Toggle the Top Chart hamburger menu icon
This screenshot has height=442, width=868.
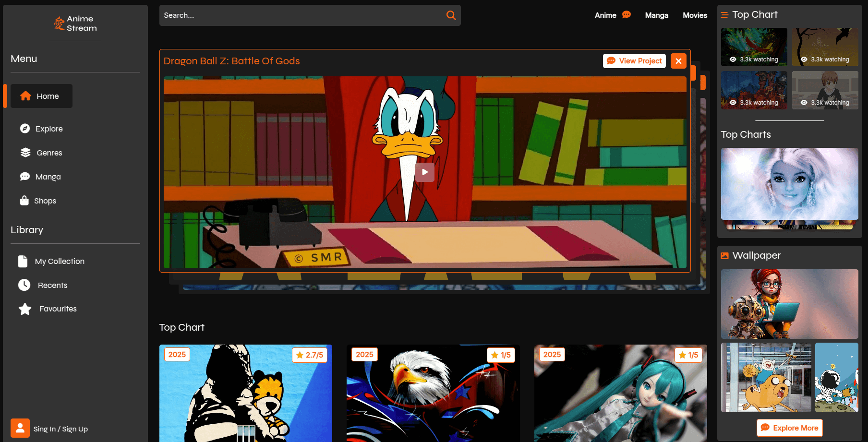[x=724, y=15]
